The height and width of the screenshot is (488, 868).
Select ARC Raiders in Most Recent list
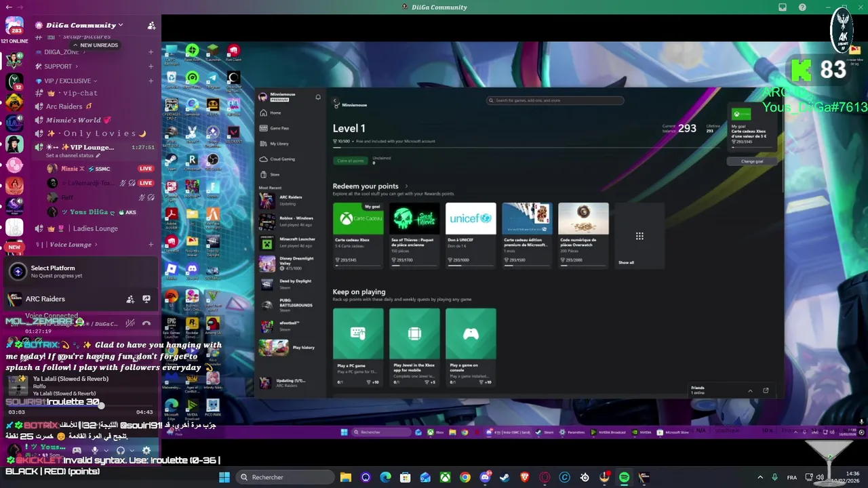(x=290, y=200)
